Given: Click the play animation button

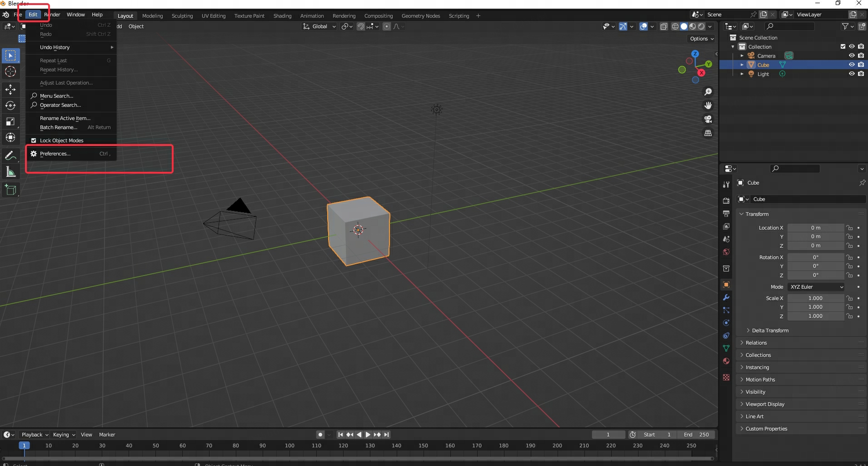Looking at the screenshot, I should click(x=368, y=435).
